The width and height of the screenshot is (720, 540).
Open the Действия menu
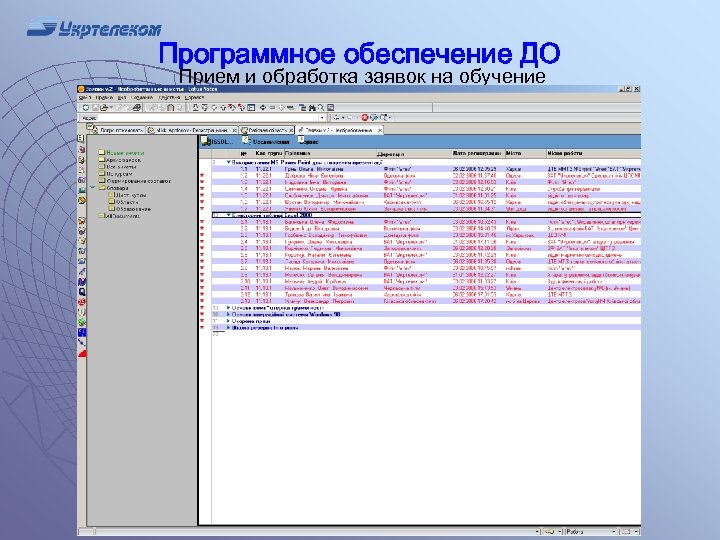coord(169,98)
